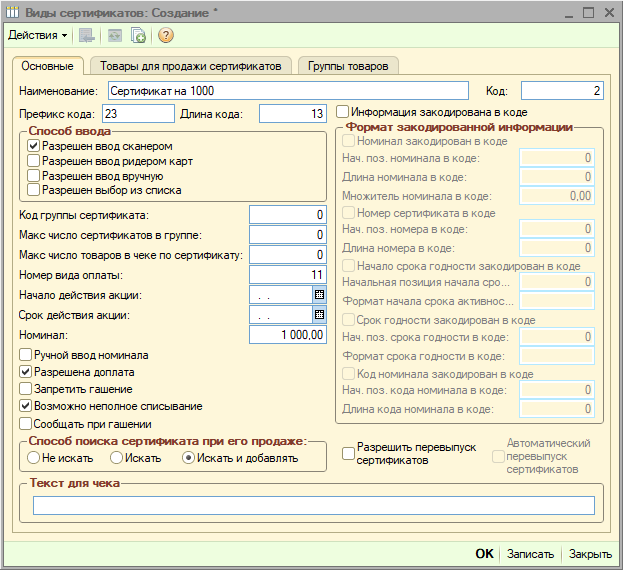Click the copy-with-plus new item icon
This screenshot has height=570, width=623.
(138, 35)
